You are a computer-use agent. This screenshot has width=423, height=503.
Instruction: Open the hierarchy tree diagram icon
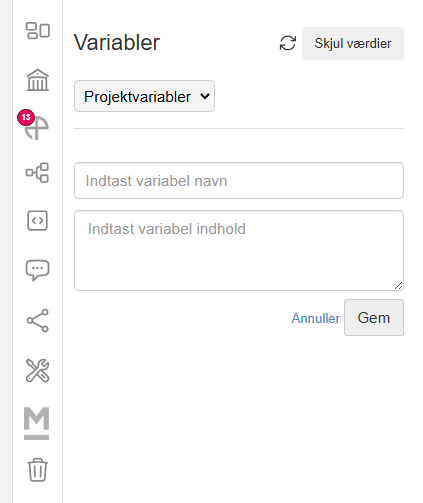click(37, 172)
